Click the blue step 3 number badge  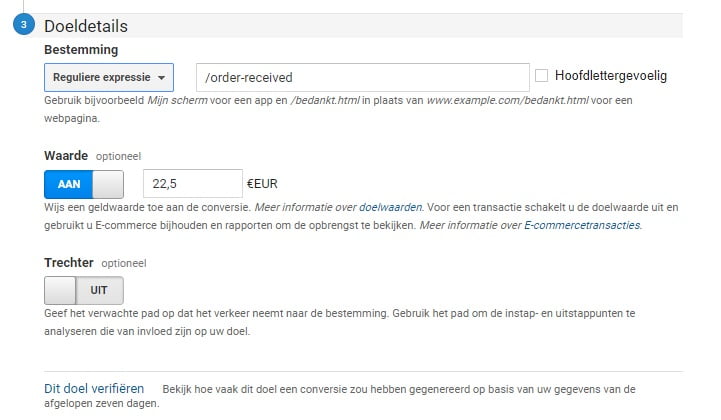[x=23, y=26]
